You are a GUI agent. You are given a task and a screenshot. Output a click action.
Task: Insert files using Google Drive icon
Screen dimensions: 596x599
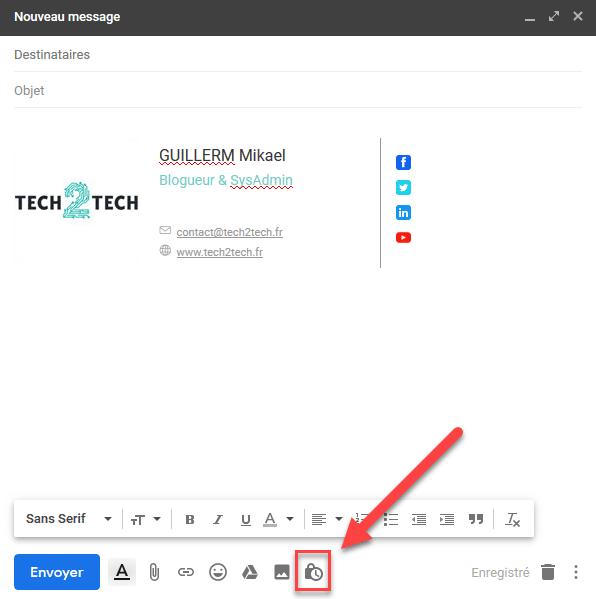tap(250, 572)
